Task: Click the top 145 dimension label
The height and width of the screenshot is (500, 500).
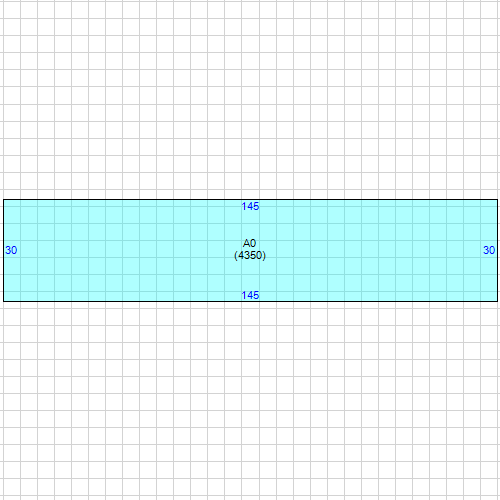Action: click(x=250, y=206)
